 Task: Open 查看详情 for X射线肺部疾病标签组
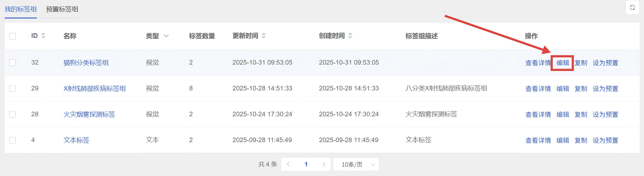tap(538, 89)
